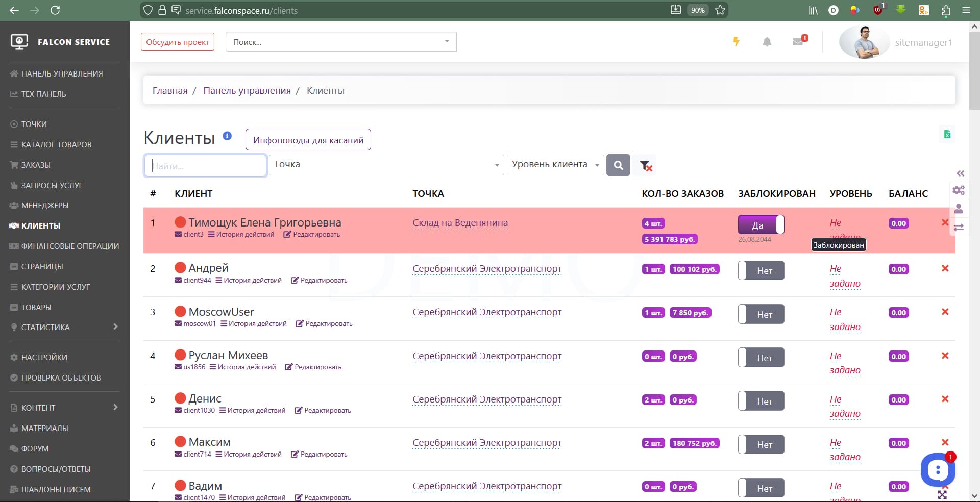Click the magnifier search button in filters
The height and width of the screenshot is (502, 980).
click(618, 165)
